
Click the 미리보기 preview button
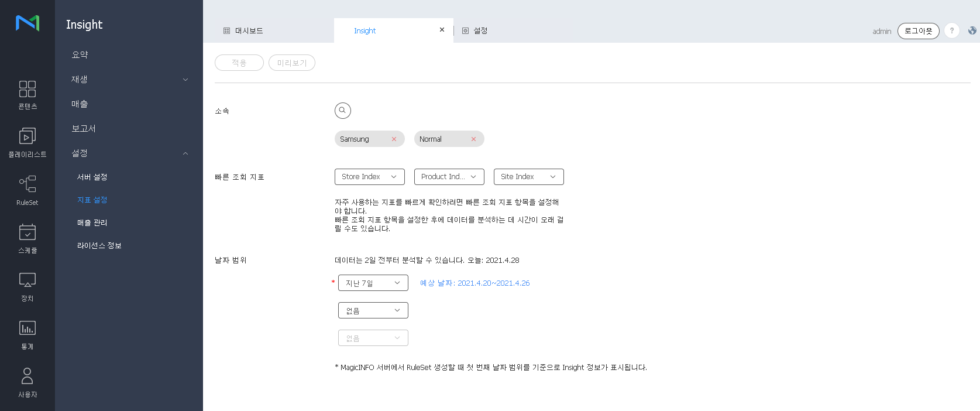coord(291,63)
